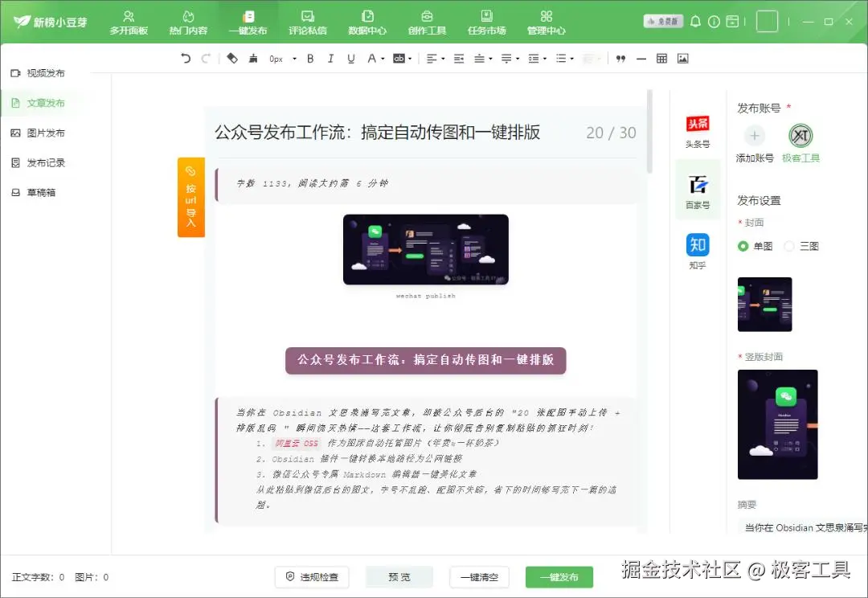Click the blockquote icon in the toolbar
The height and width of the screenshot is (598, 868).
click(x=622, y=58)
